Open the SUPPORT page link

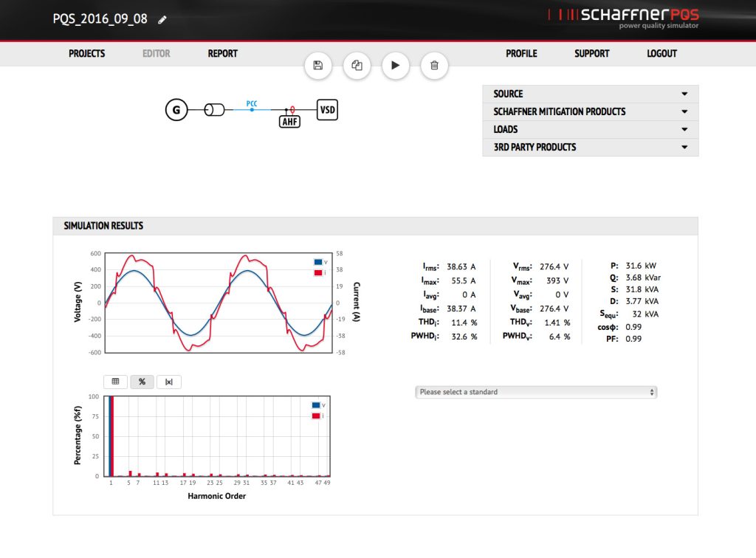pyautogui.click(x=591, y=54)
